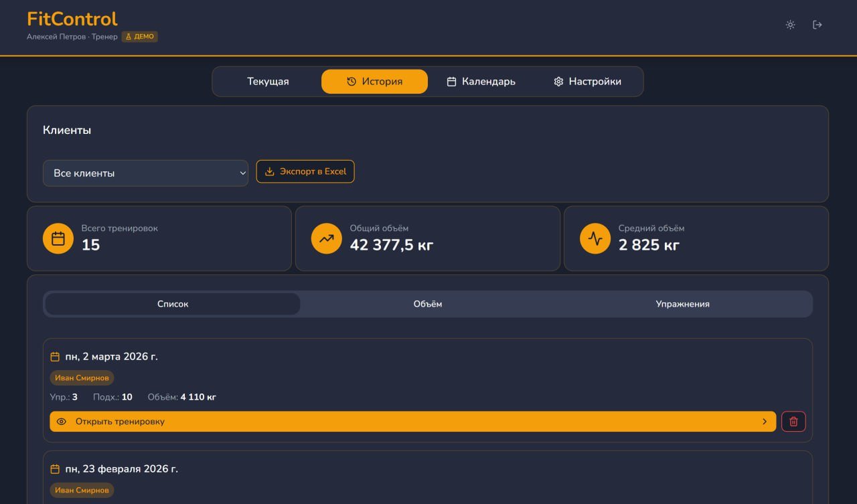Image resolution: width=857 pixels, height=504 pixels.
Task: Click Открыть тренировку button for 2 марта
Action: click(413, 422)
